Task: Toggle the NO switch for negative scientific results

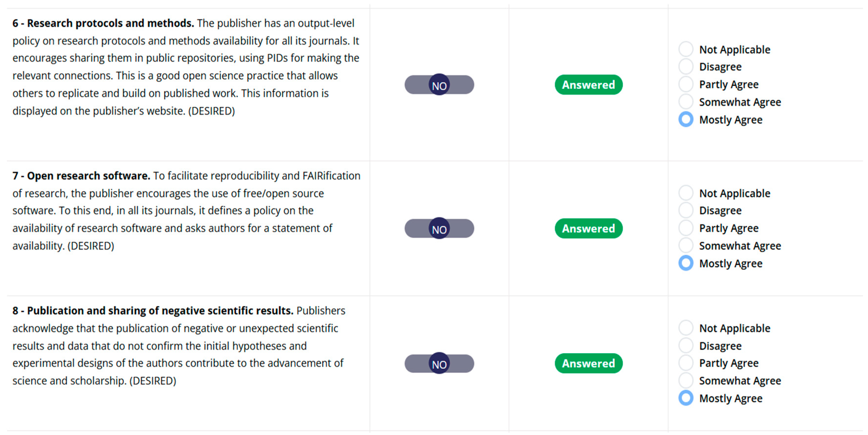Action: tap(439, 364)
